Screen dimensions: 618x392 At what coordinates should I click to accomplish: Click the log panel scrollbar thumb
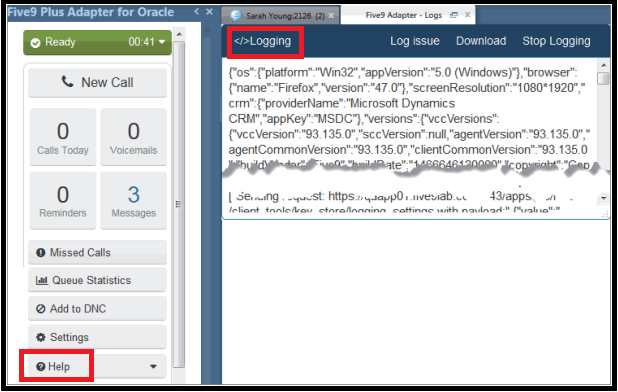pos(603,78)
